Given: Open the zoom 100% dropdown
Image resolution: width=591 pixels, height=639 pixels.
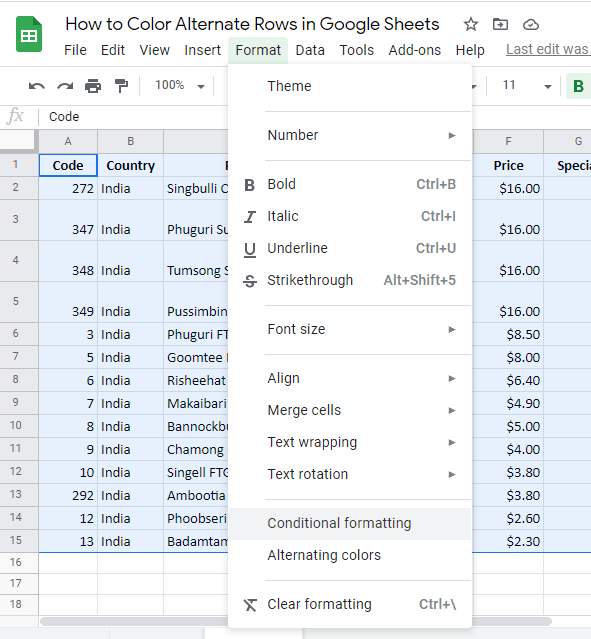Looking at the screenshot, I should coord(179,86).
